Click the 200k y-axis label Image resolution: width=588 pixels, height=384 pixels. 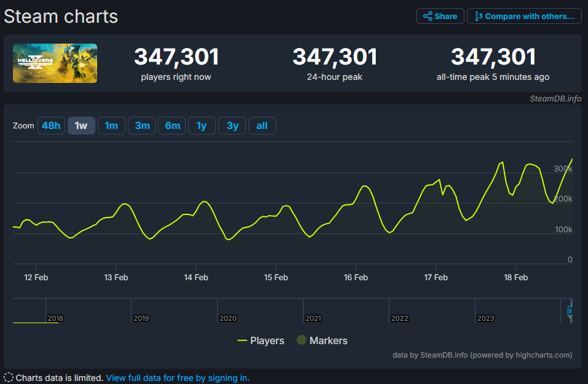coord(563,199)
